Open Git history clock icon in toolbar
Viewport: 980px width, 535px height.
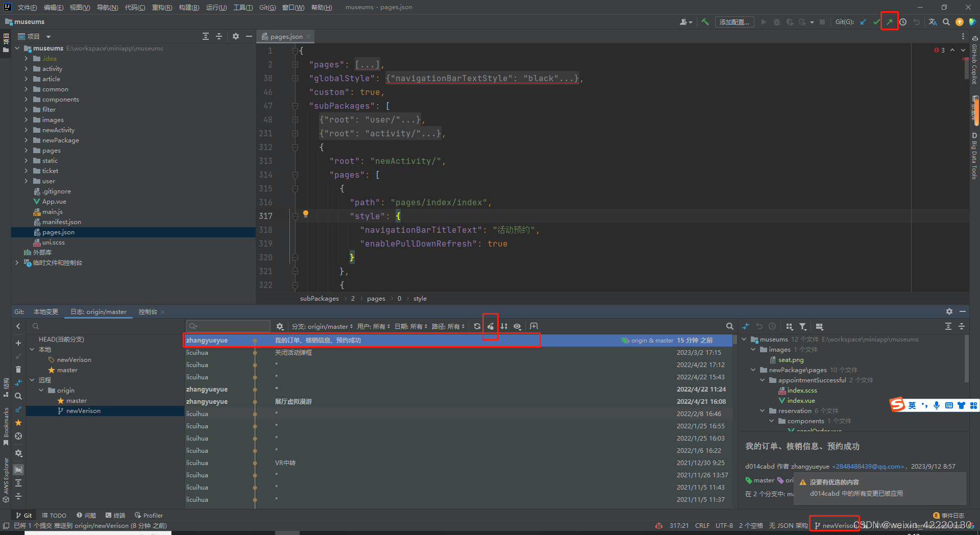coord(903,22)
